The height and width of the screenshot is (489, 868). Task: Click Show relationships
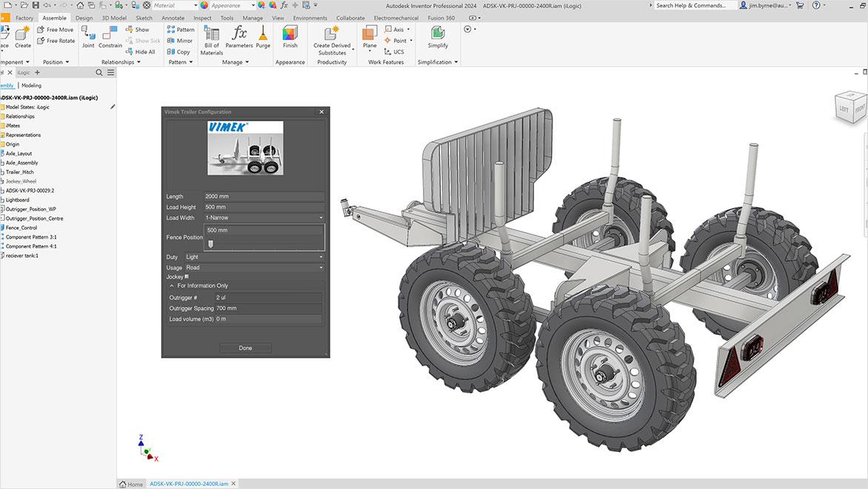coord(137,30)
